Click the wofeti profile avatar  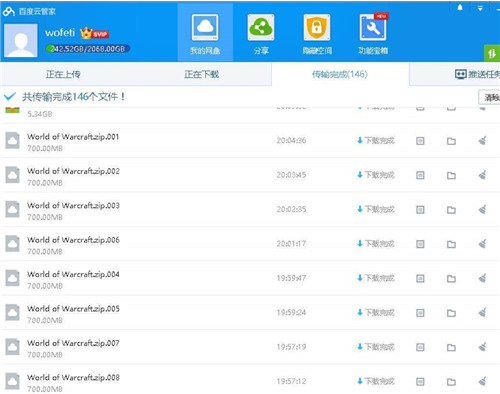tap(21, 41)
